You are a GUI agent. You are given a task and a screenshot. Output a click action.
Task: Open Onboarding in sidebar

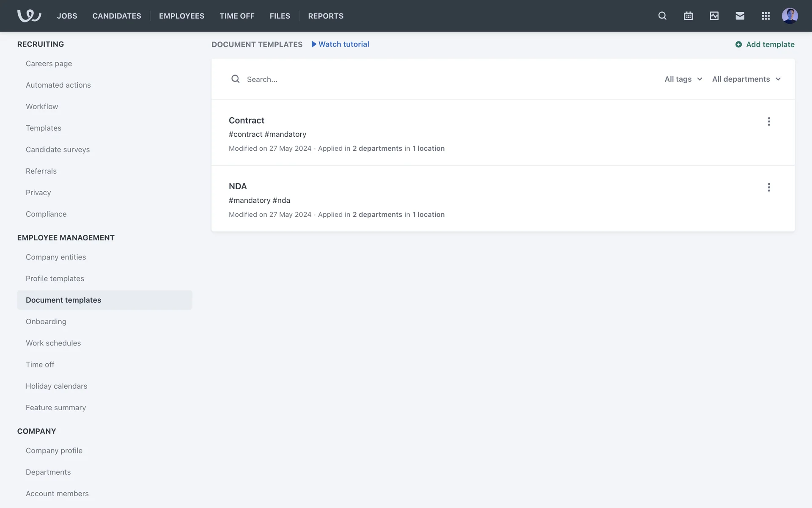[46, 322]
